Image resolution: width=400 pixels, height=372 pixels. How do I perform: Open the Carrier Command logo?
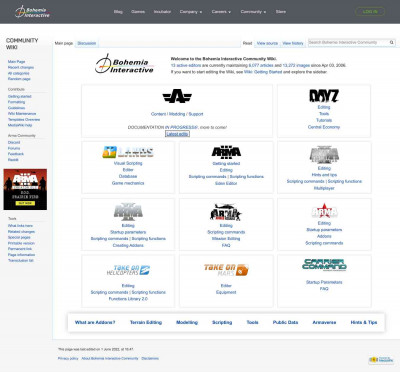point(324,265)
